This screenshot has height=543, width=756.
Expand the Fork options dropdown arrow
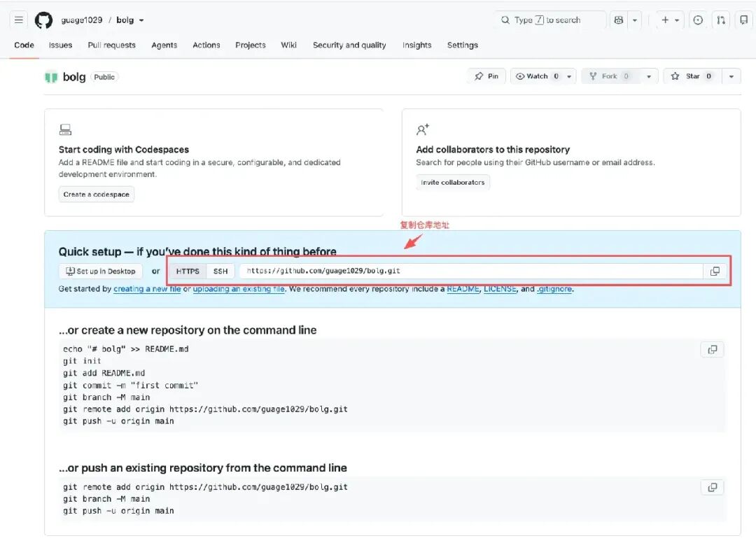(x=649, y=76)
